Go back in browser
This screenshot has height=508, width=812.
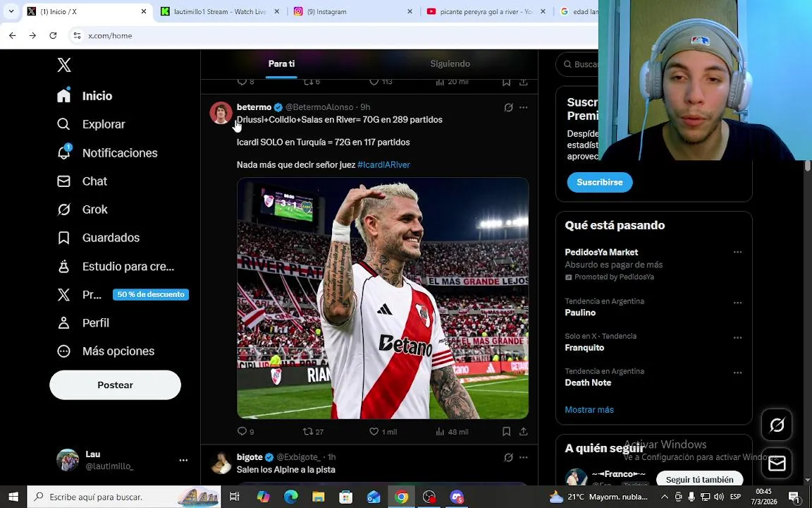(13, 35)
